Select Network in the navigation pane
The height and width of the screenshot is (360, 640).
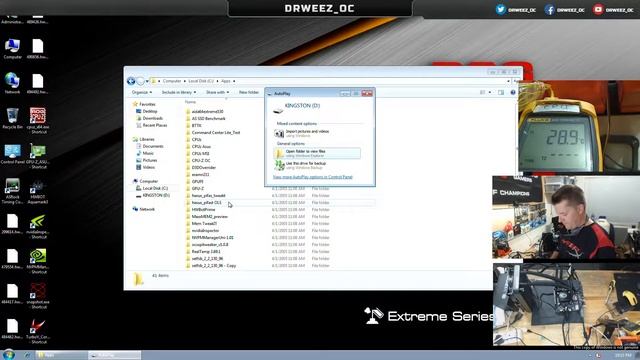tap(147, 209)
